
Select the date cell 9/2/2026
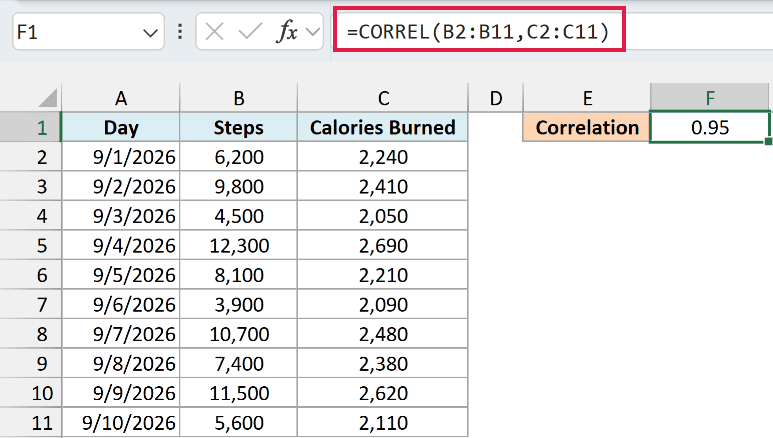pyautogui.click(x=121, y=186)
